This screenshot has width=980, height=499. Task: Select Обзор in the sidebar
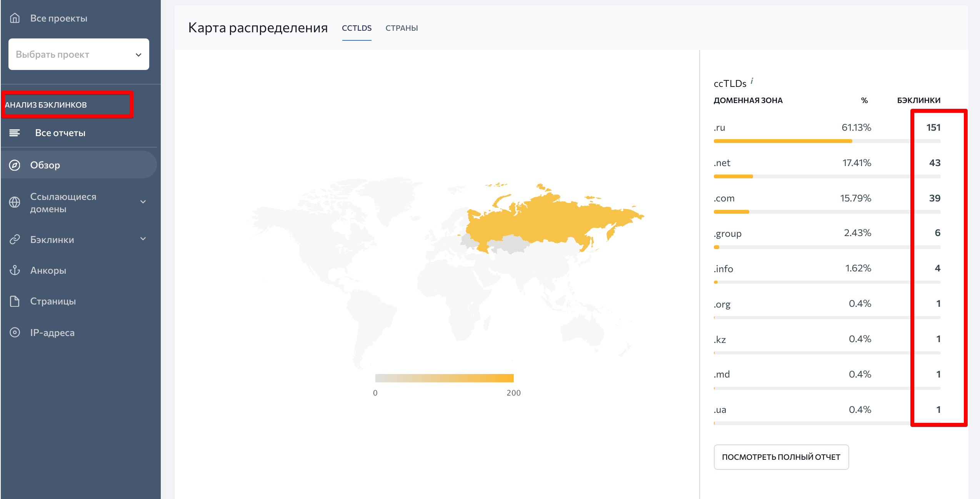78,165
